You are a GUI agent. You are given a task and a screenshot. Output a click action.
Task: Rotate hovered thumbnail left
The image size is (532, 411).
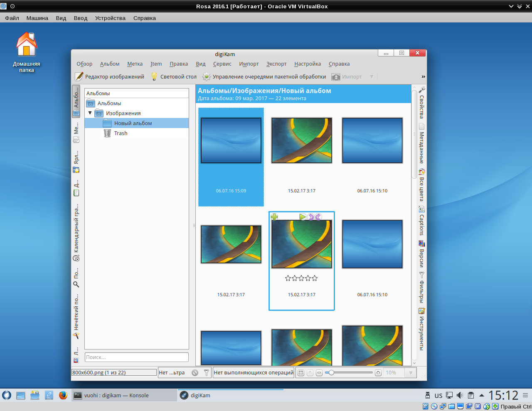[310, 217]
